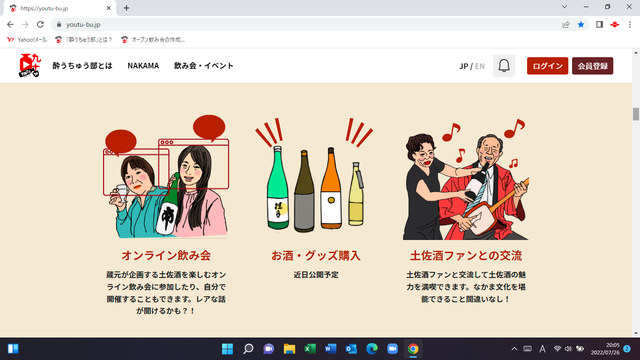Open the NAKAMA menu item
The image size is (640, 360).
click(x=143, y=66)
